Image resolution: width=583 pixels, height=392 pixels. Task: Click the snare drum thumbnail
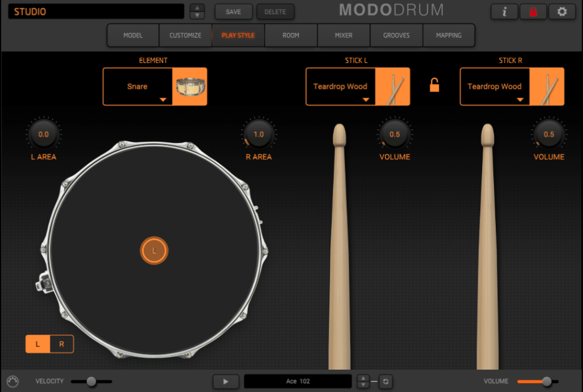click(x=190, y=86)
